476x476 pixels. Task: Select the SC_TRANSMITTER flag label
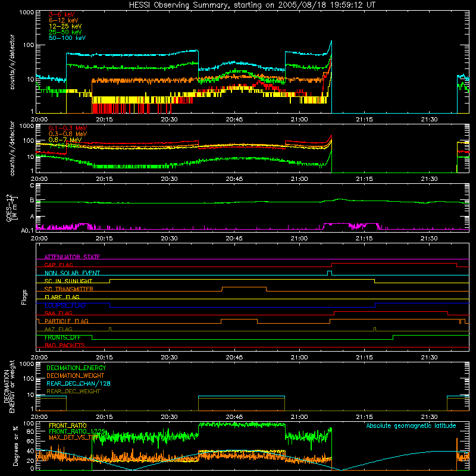pyautogui.click(x=68, y=289)
